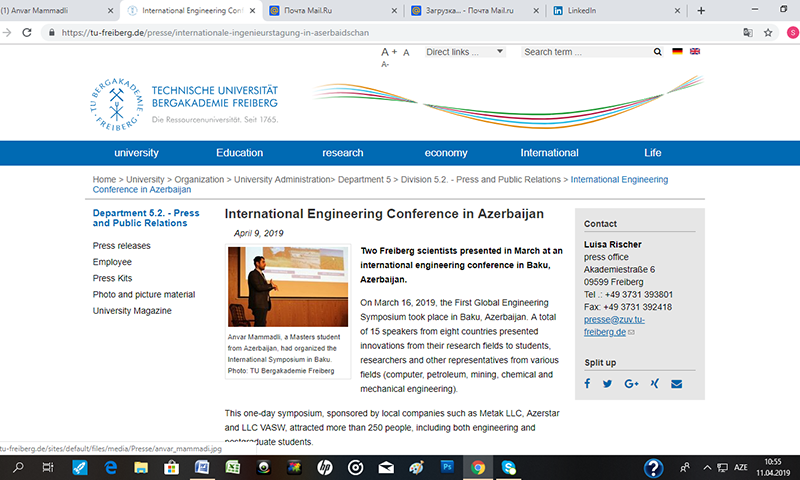The image size is (800, 480).
Task: Open Press releases in the sidebar
Action: coord(122,245)
